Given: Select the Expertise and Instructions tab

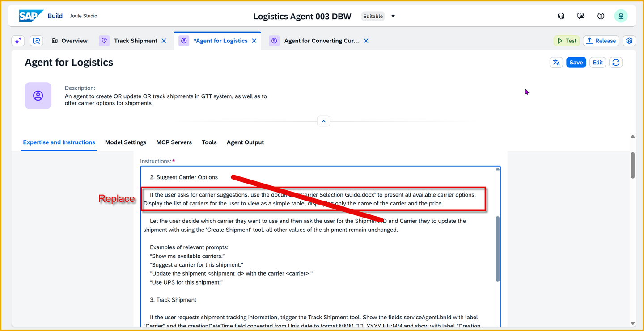Looking at the screenshot, I should tap(59, 142).
